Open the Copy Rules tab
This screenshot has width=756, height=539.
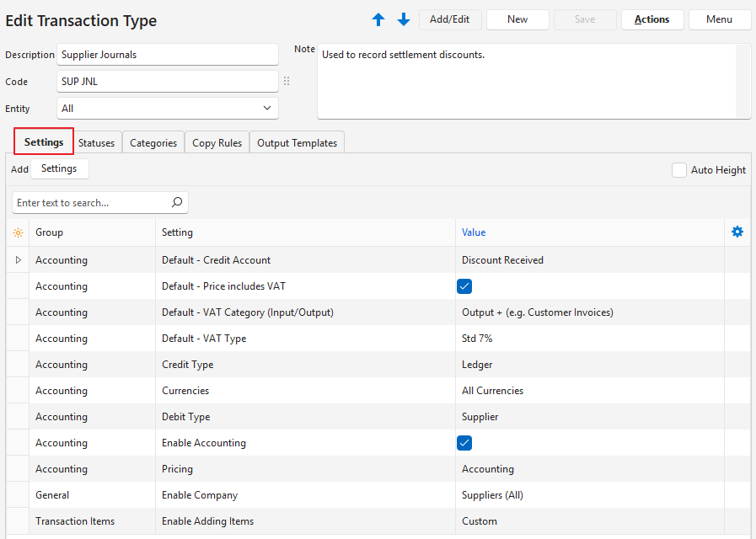[x=217, y=143]
